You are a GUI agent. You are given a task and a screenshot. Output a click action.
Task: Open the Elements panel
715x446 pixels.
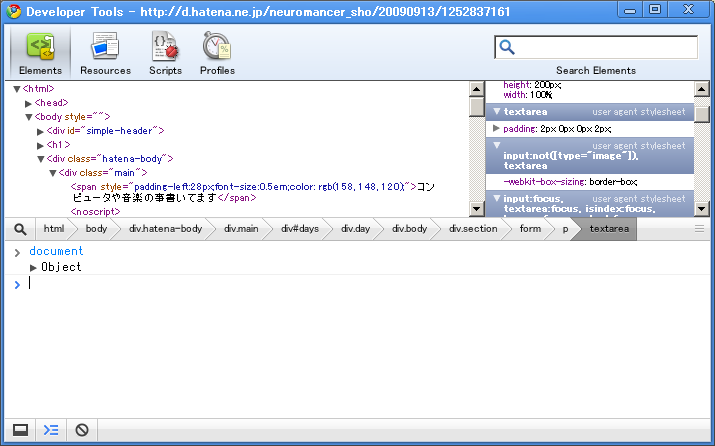coord(40,53)
